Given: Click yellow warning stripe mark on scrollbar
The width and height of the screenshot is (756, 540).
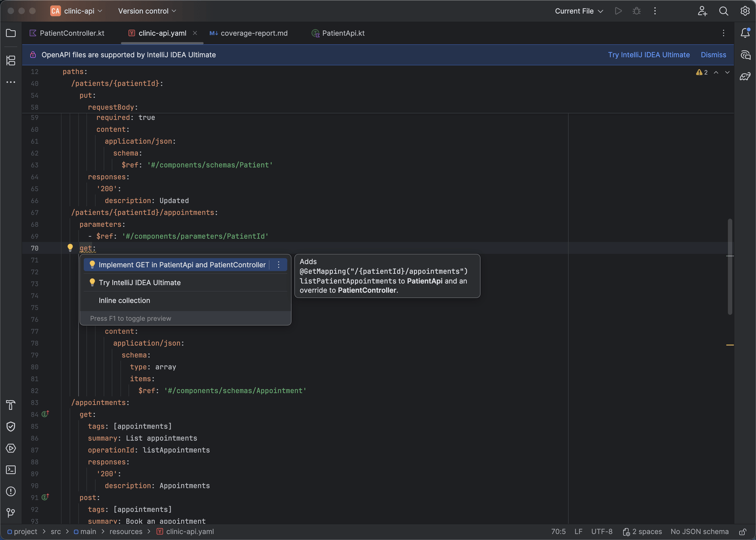Looking at the screenshot, I should (x=730, y=345).
